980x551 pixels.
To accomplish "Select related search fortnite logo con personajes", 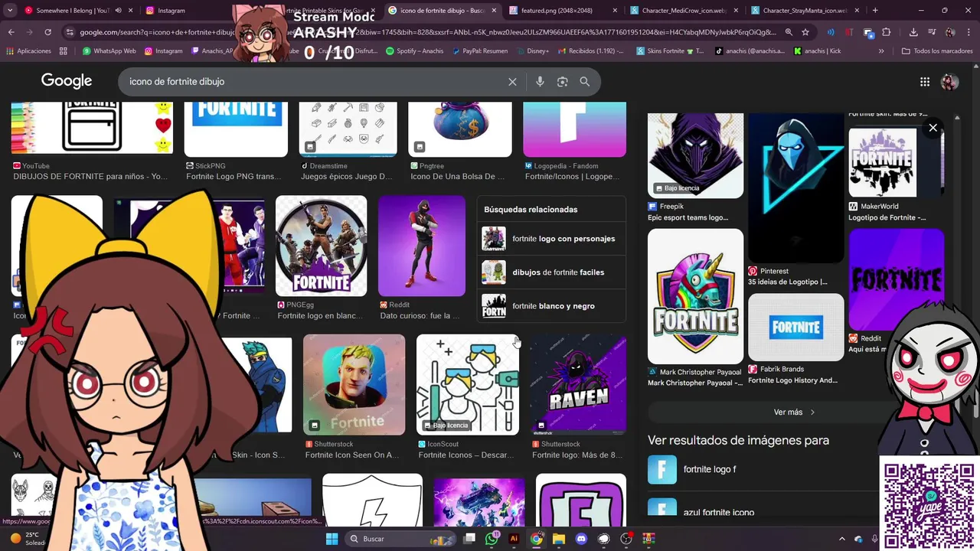I will 550,239.
